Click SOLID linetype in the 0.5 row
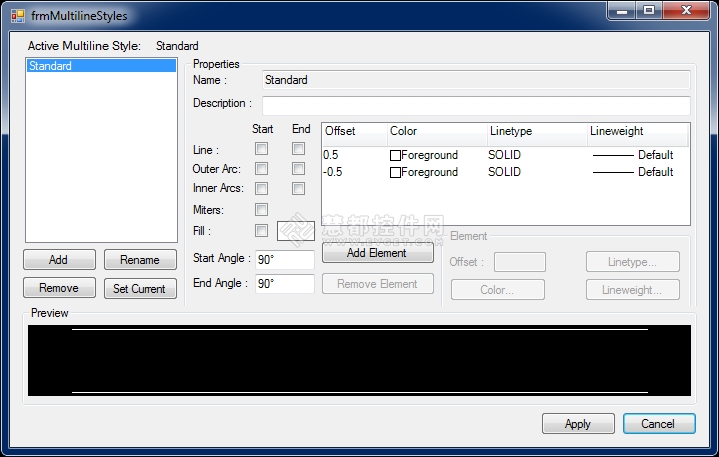 504,155
